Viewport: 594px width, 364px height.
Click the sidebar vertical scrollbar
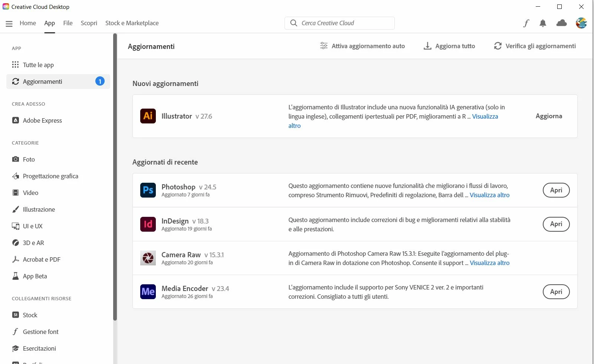coord(115,177)
